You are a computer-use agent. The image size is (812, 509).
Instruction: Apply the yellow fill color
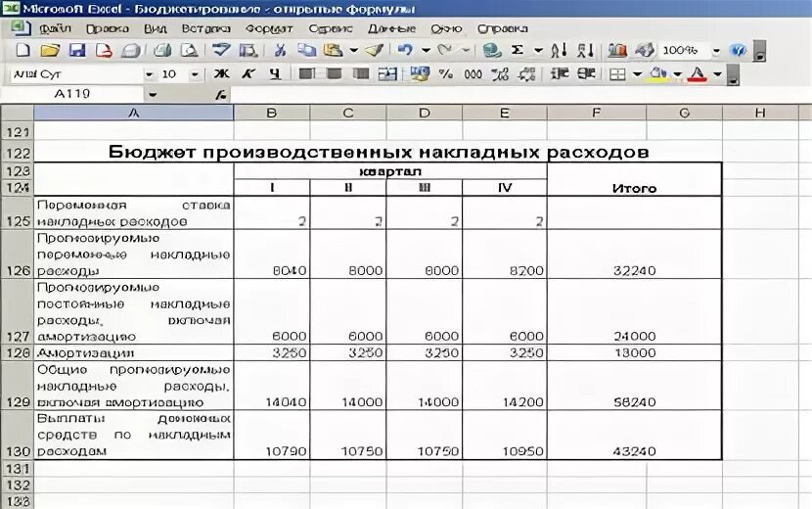click(658, 74)
